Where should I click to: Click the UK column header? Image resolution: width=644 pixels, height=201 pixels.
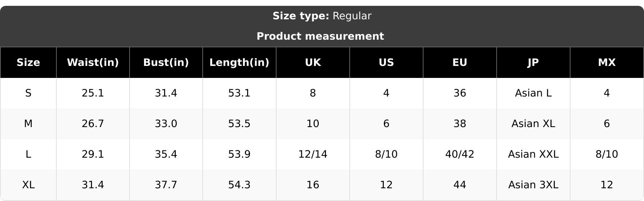click(x=313, y=63)
